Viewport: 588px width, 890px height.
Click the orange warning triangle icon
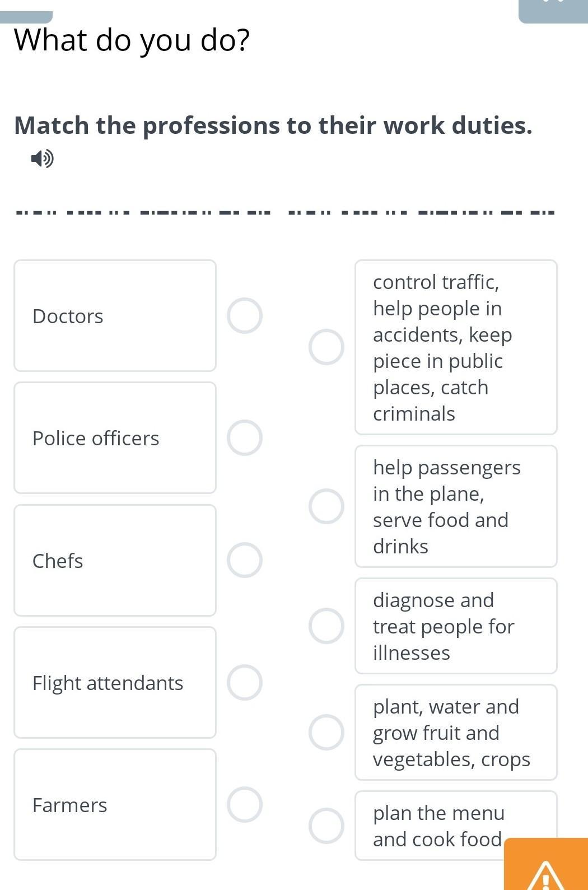pyautogui.click(x=545, y=876)
